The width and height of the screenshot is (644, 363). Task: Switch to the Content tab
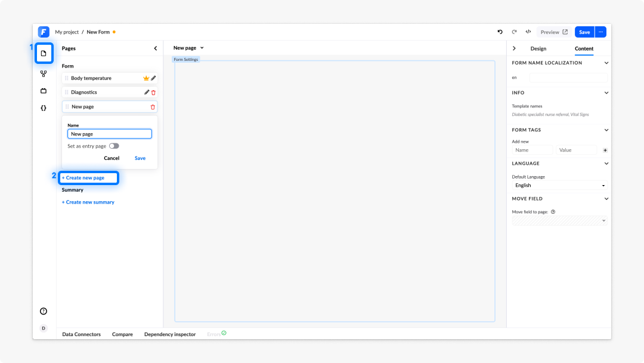pyautogui.click(x=584, y=48)
